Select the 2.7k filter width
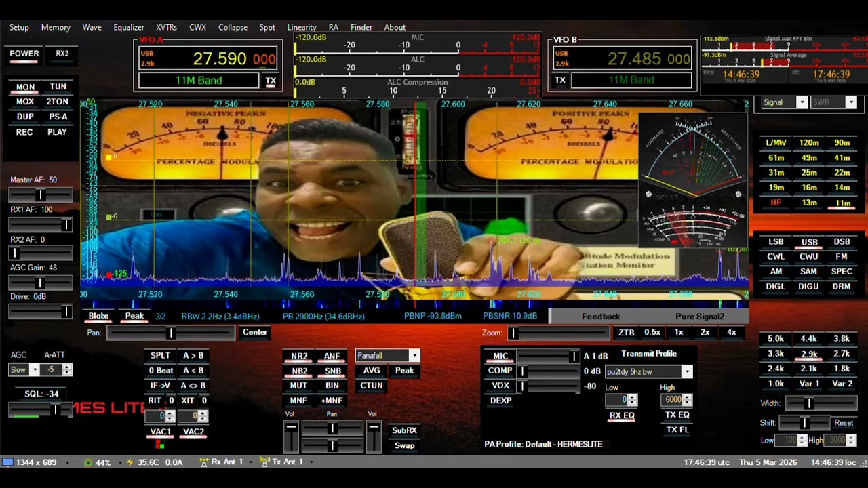868x488 pixels. coord(842,354)
